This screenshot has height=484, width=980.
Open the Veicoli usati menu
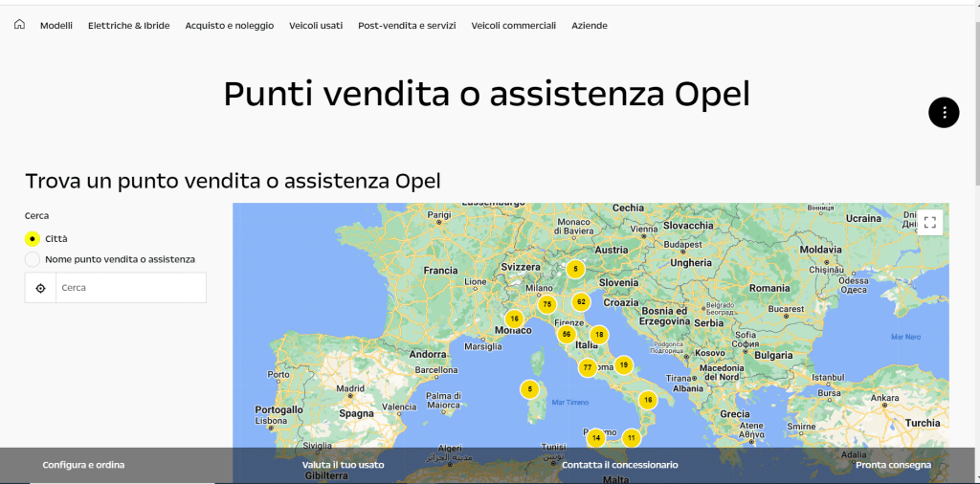tap(316, 26)
